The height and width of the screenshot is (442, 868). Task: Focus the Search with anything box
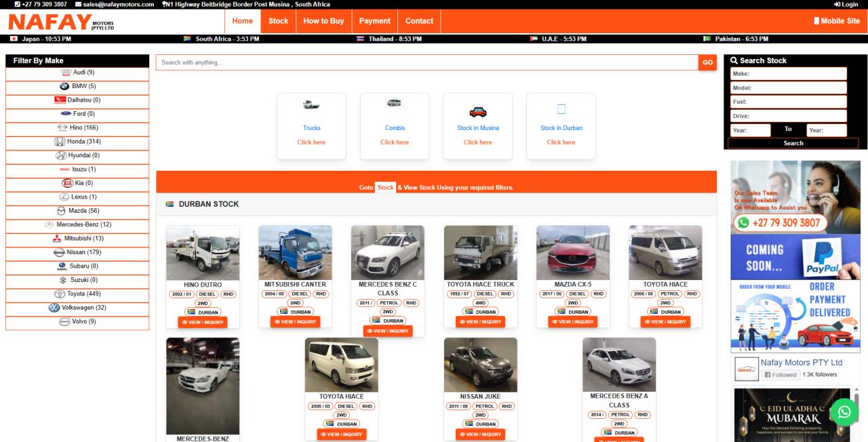tap(427, 62)
